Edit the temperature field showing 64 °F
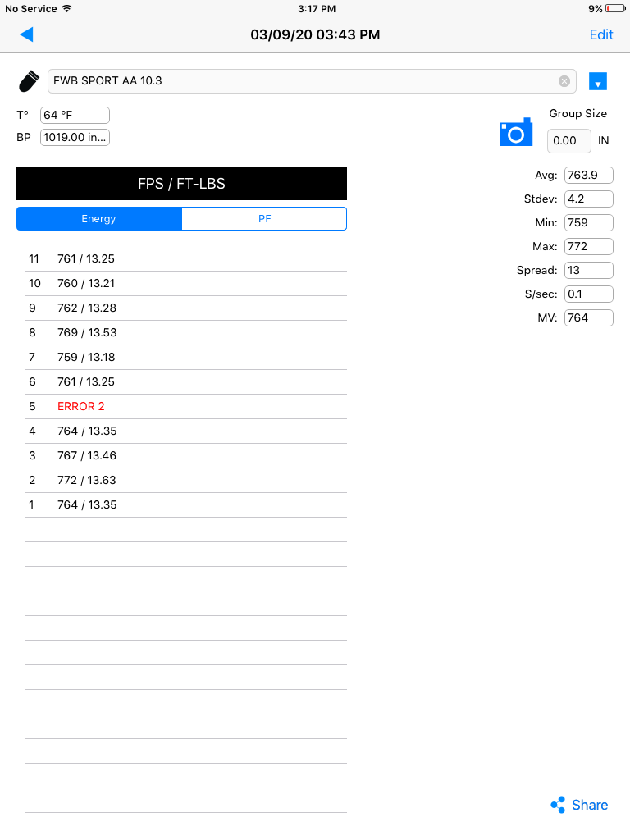This screenshot has height=840, width=630. click(x=75, y=115)
